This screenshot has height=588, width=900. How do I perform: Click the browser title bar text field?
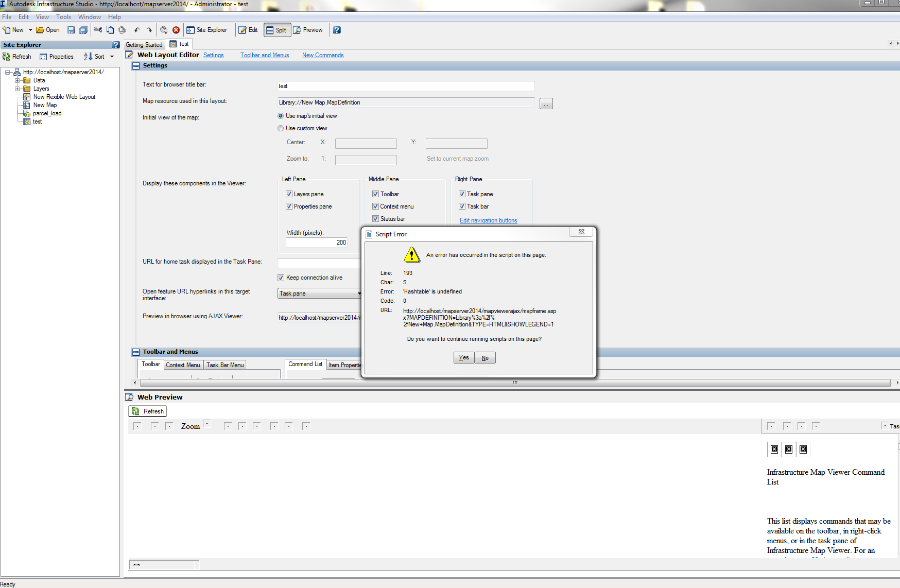tap(406, 86)
